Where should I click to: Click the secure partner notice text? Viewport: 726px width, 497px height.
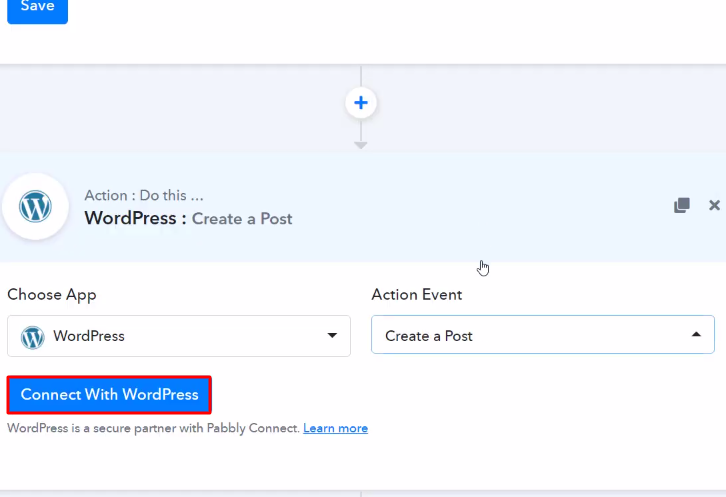coord(153,428)
